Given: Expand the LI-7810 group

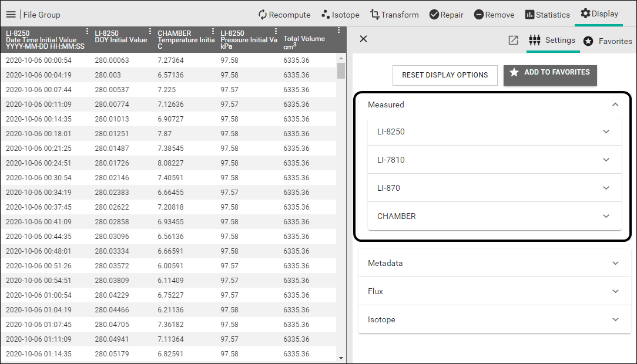Looking at the screenshot, I should [x=606, y=160].
